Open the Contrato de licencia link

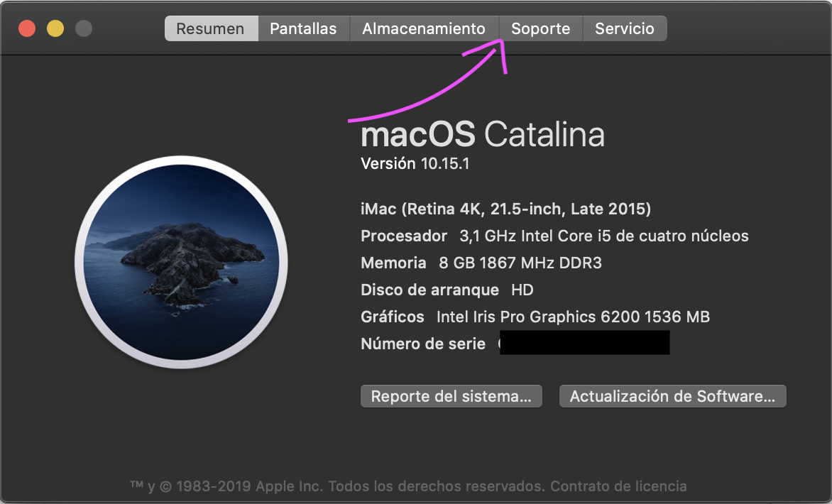pyautogui.click(x=618, y=487)
